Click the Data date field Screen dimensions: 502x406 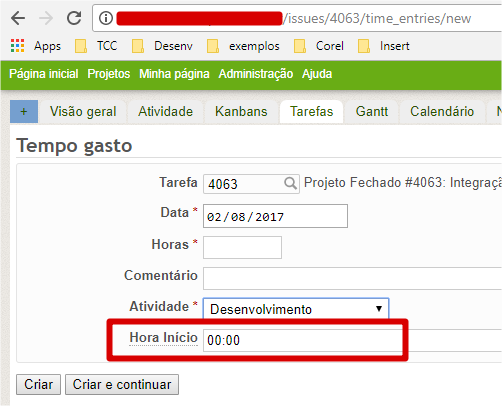275,216
